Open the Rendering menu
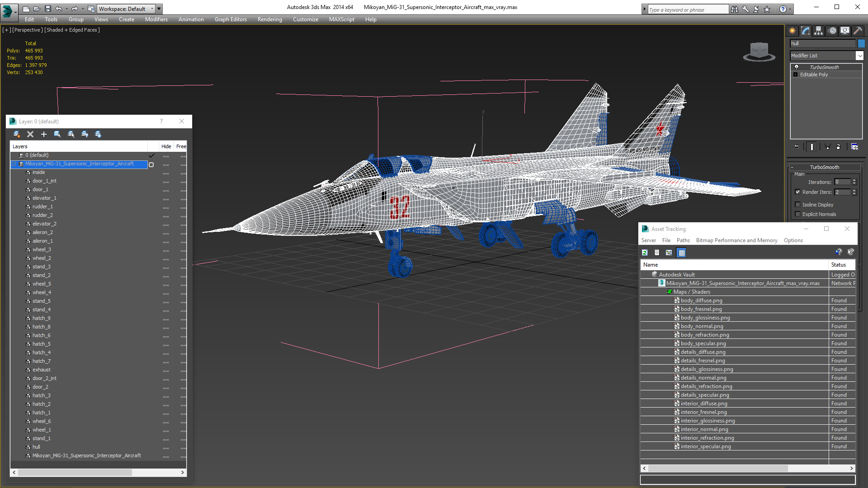This screenshot has height=488, width=868. tap(270, 19)
